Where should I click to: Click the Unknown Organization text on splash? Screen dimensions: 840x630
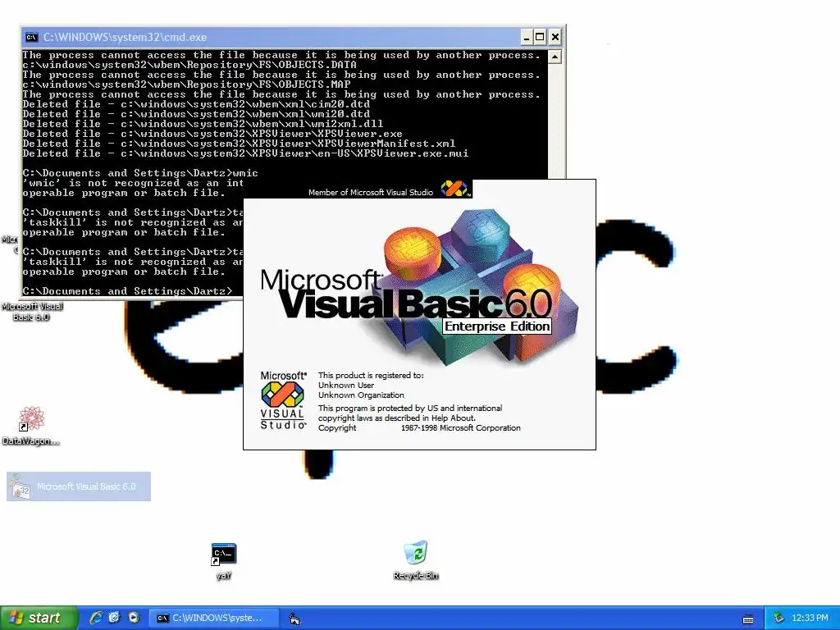click(x=361, y=395)
